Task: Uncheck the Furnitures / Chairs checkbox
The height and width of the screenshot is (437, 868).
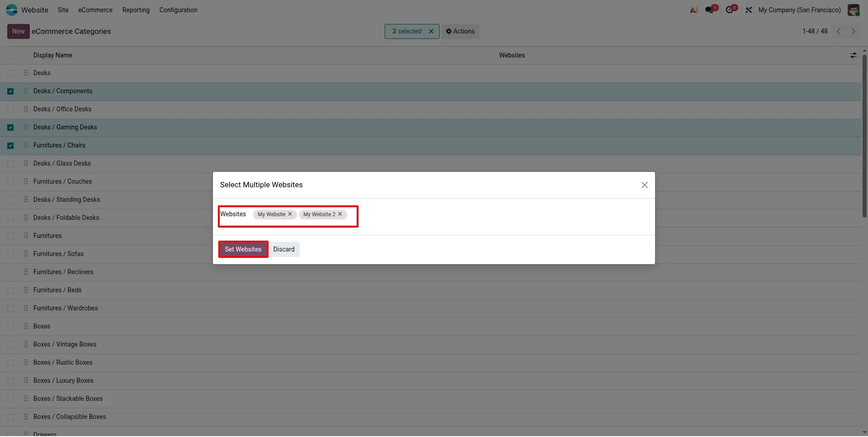Action: 10,146
